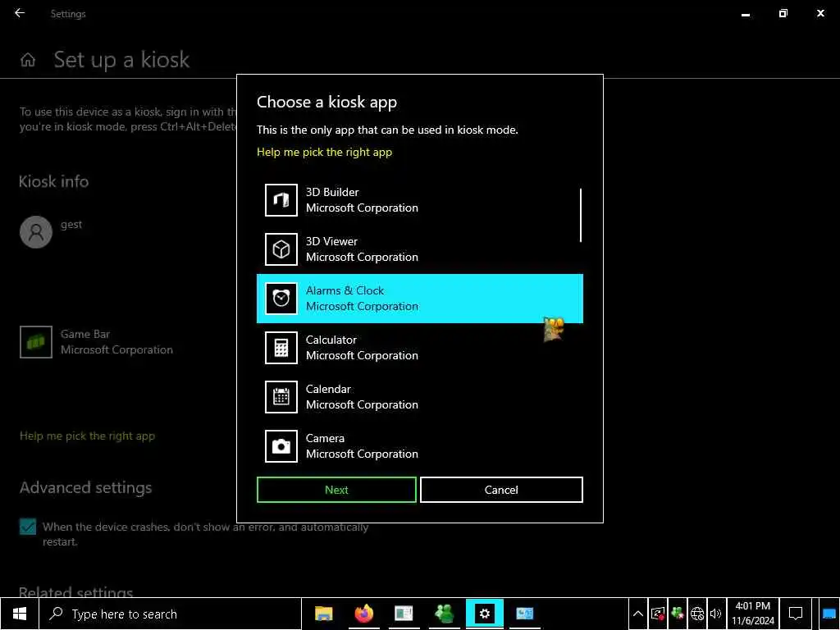
Task: Select the Camera label text
Action: point(325,438)
